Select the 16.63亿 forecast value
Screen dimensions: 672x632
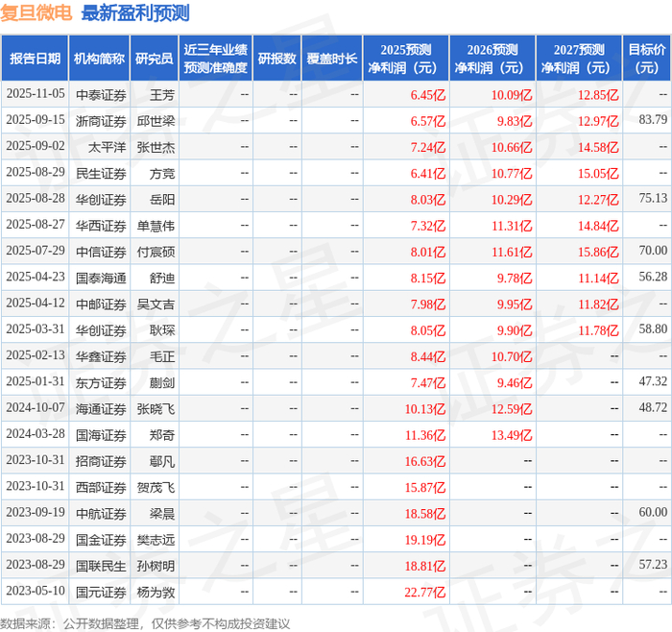click(x=425, y=461)
